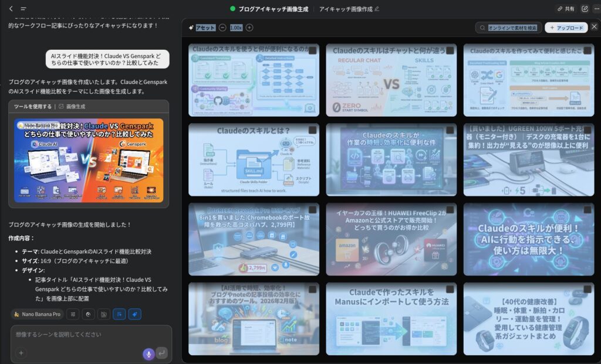Click the アップロード upload button

coord(566,28)
